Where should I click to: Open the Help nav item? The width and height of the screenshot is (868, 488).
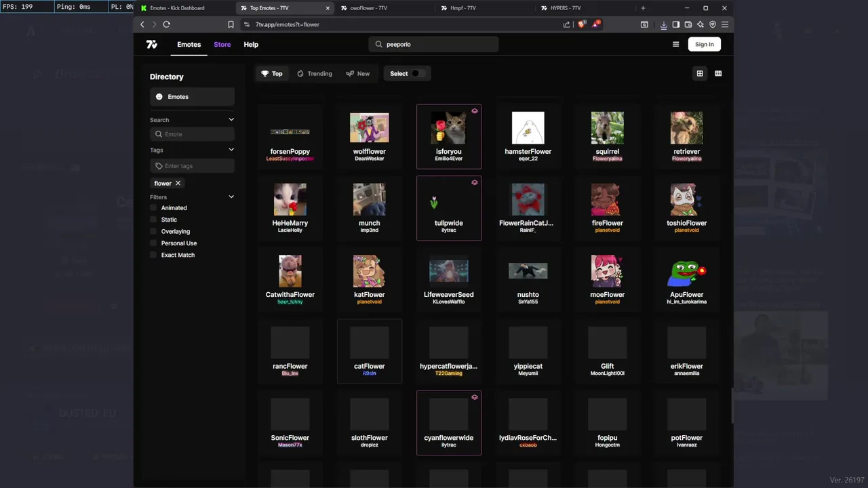(x=251, y=44)
